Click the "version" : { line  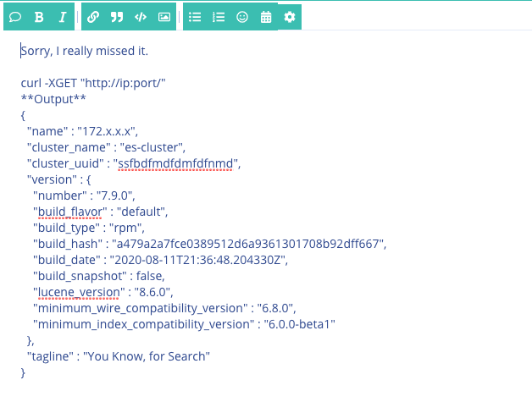click(x=59, y=179)
